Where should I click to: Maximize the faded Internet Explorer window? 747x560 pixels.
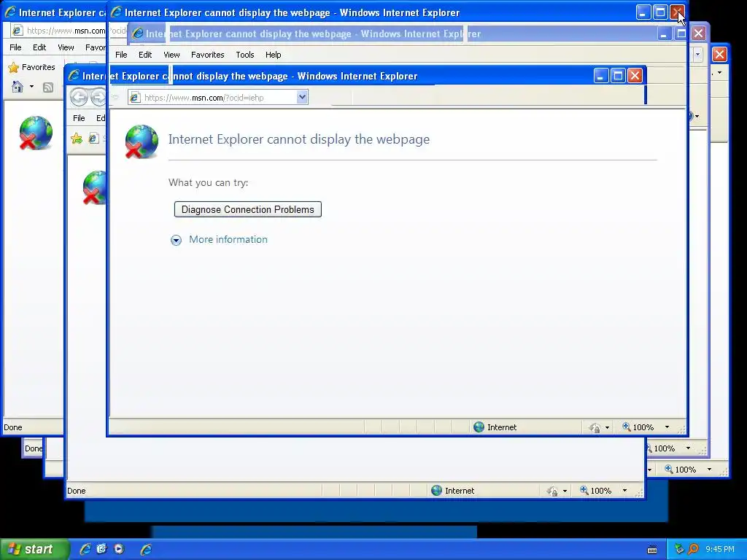pyautogui.click(x=681, y=34)
